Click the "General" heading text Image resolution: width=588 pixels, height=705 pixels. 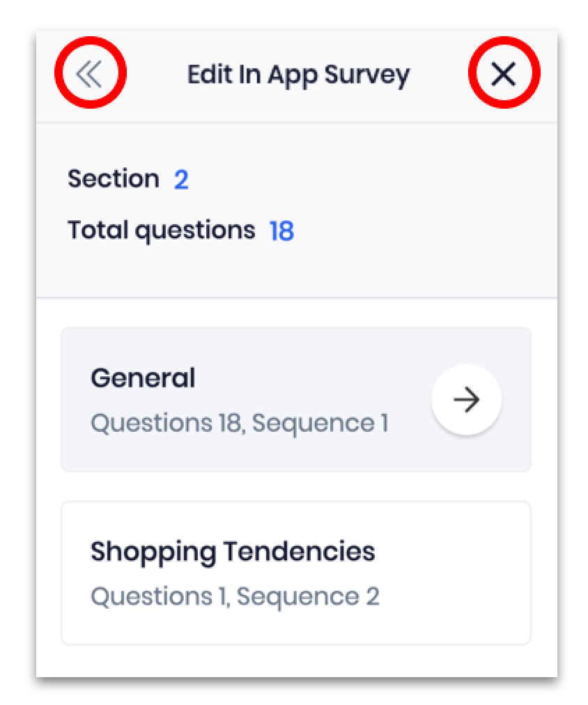click(143, 378)
